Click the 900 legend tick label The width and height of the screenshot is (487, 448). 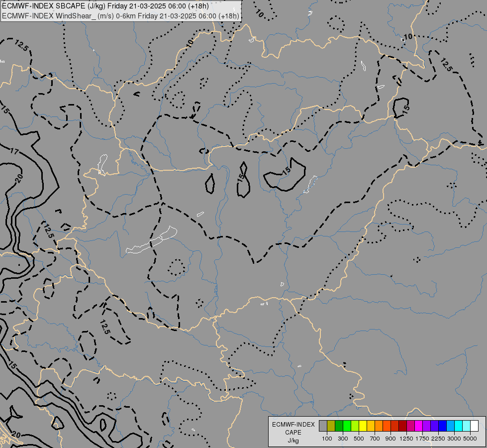point(390,439)
